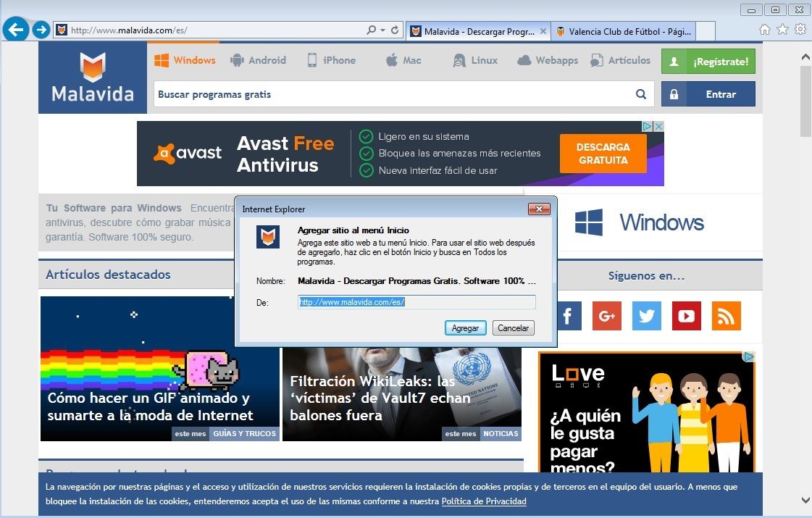The height and width of the screenshot is (518, 812).
Task: Click the address bar URL text
Action: pyautogui.click(x=129, y=30)
